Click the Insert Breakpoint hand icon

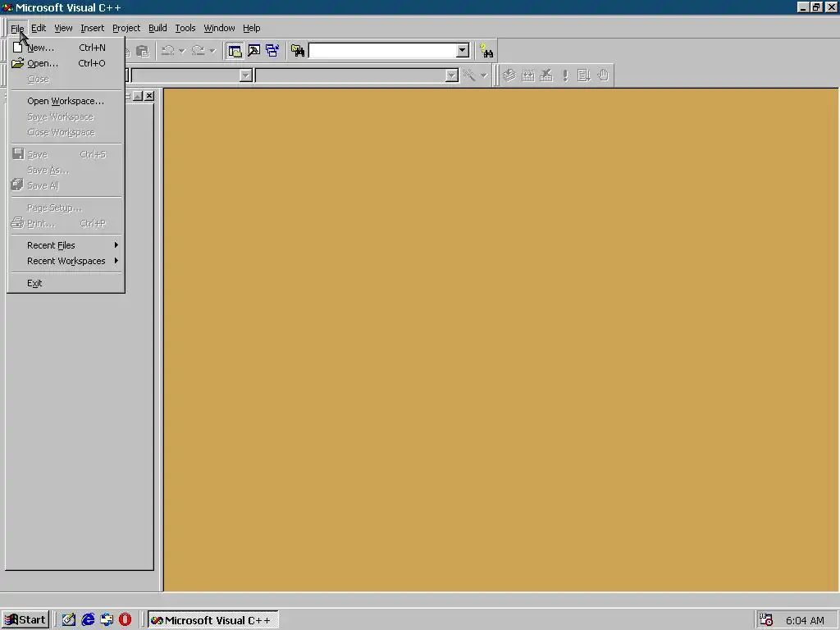point(603,75)
